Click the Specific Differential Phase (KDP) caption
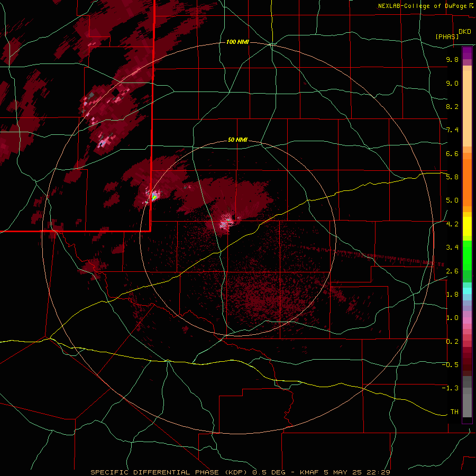The height and width of the screenshot is (476, 476). (x=169, y=472)
